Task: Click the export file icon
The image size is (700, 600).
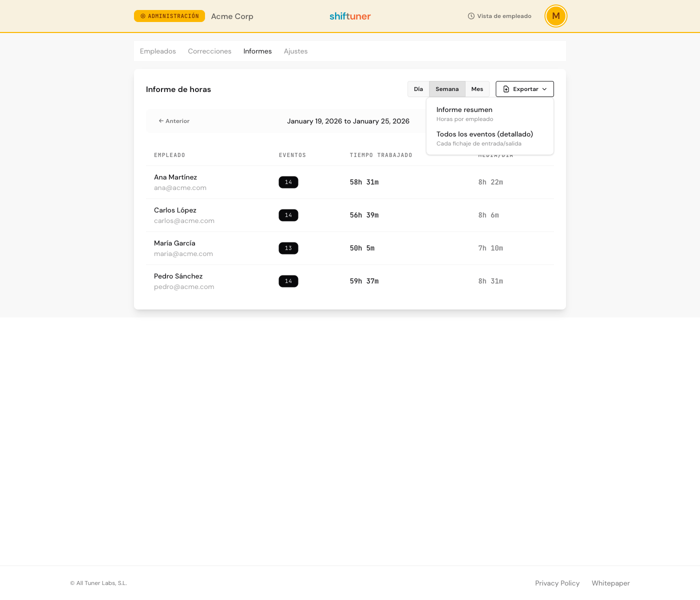Action: pos(506,89)
